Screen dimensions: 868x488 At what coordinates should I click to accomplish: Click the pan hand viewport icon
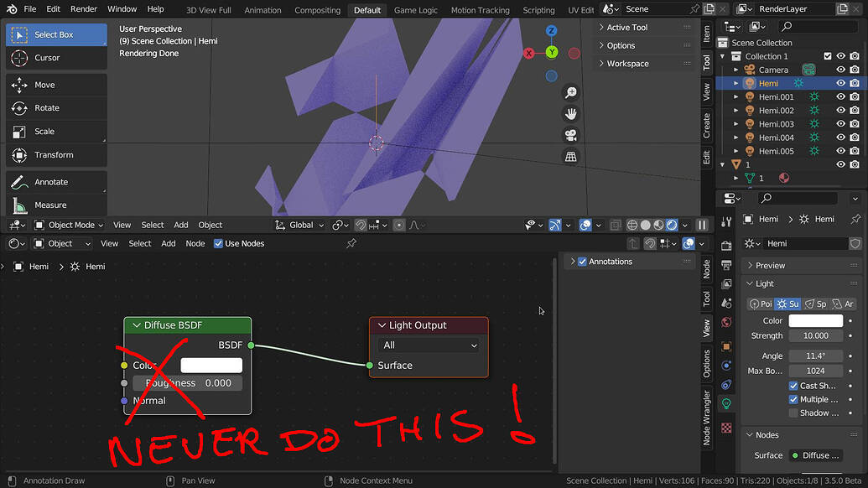pyautogui.click(x=571, y=113)
